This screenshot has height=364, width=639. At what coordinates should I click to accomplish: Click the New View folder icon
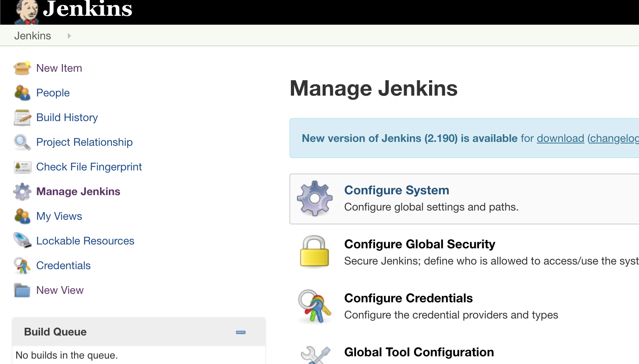tap(22, 290)
